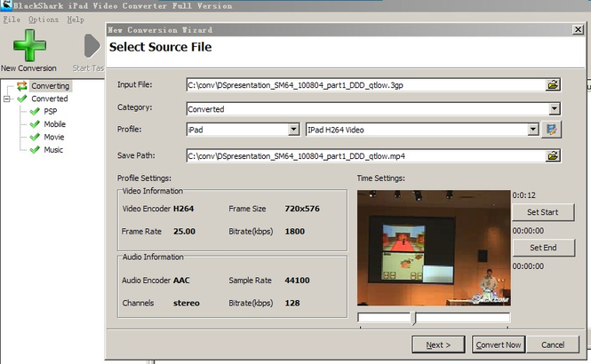Click the Music checkmark icon
Screen dimensions: 591x364
(x=35, y=150)
